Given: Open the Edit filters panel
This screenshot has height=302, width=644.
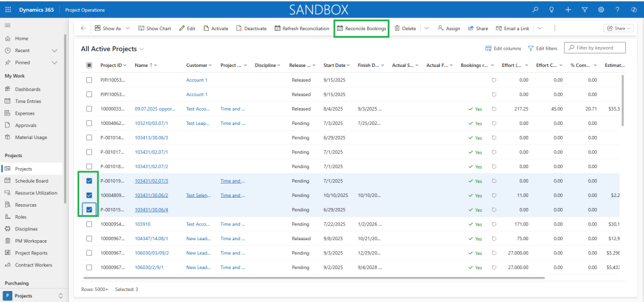Looking at the screenshot, I should tap(542, 48).
